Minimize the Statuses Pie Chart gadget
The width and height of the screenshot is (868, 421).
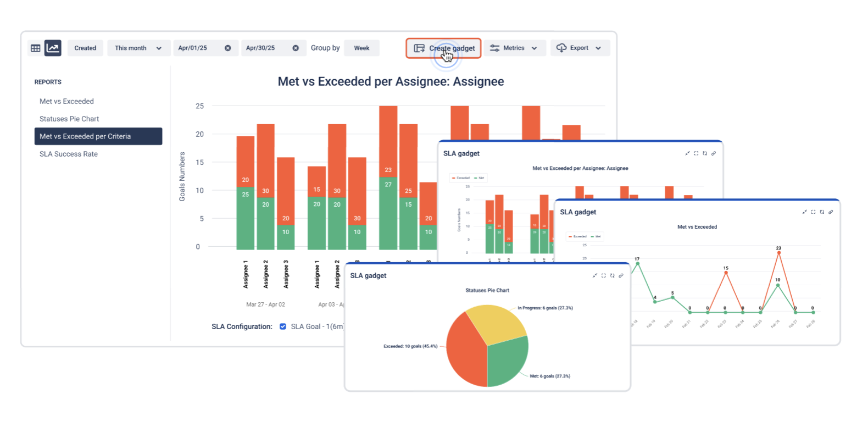point(595,275)
